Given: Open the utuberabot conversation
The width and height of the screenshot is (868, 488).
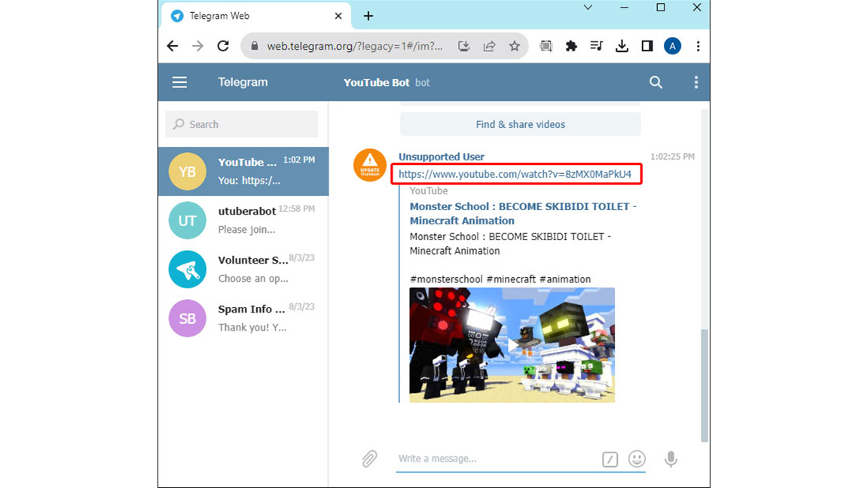Looking at the screenshot, I should pos(243,220).
